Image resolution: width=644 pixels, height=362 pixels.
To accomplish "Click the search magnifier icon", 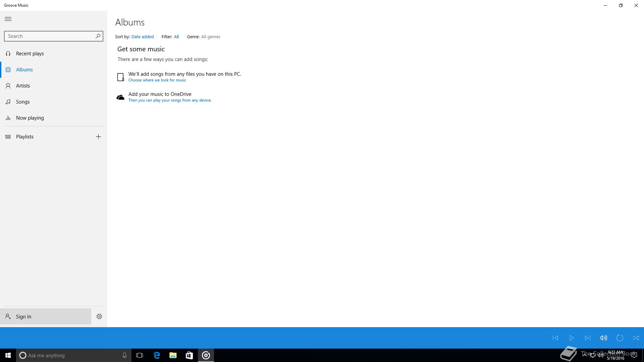I will (98, 36).
